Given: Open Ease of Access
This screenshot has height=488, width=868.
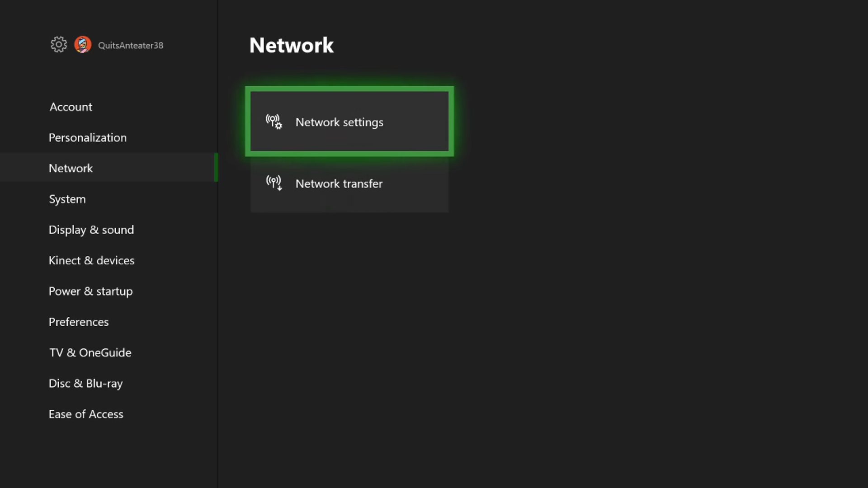Looking at the screenshot, I should point(86,414).
